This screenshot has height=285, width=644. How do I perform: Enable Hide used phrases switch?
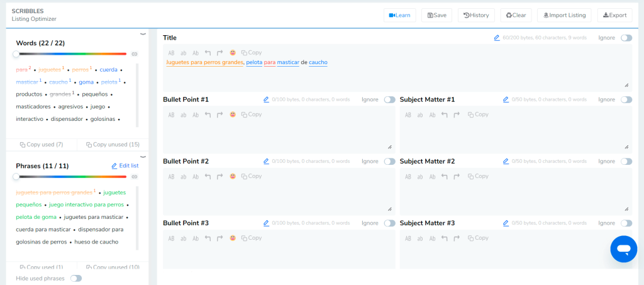click(76, 279)
